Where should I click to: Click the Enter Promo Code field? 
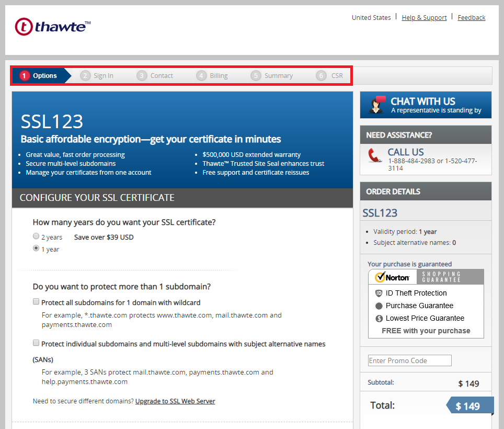click(409, 360)
